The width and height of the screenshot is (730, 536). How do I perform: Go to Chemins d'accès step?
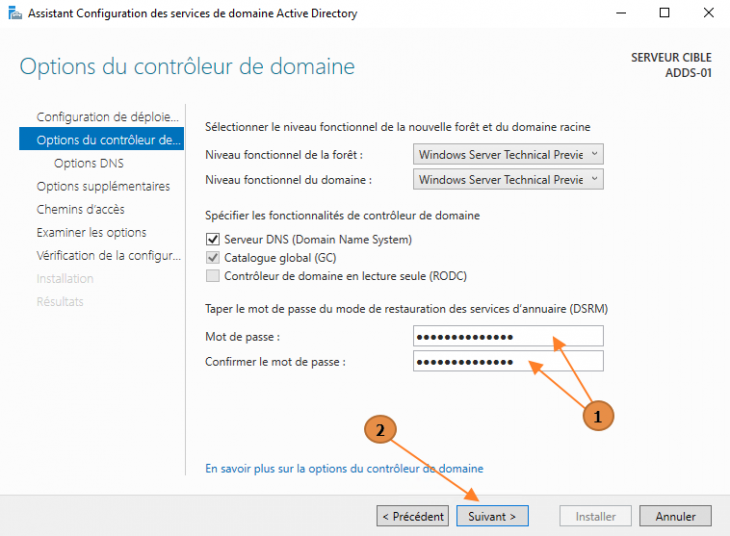(81, 209)
